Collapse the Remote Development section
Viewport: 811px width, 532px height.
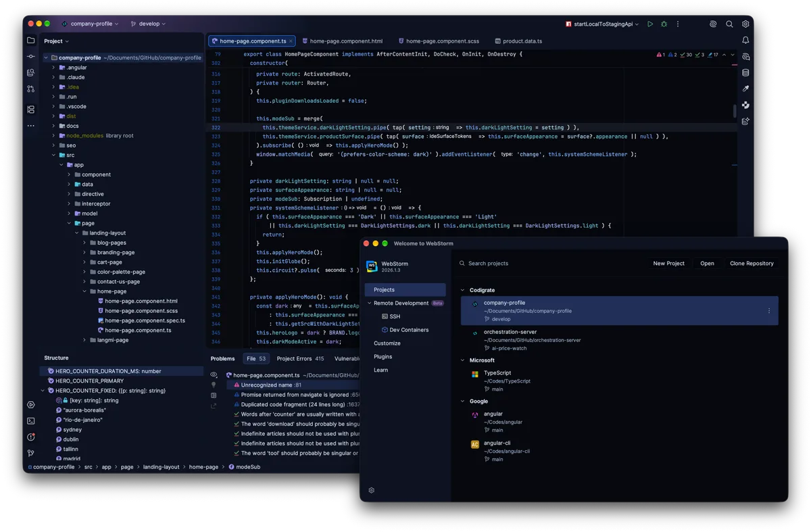point(369,303)
